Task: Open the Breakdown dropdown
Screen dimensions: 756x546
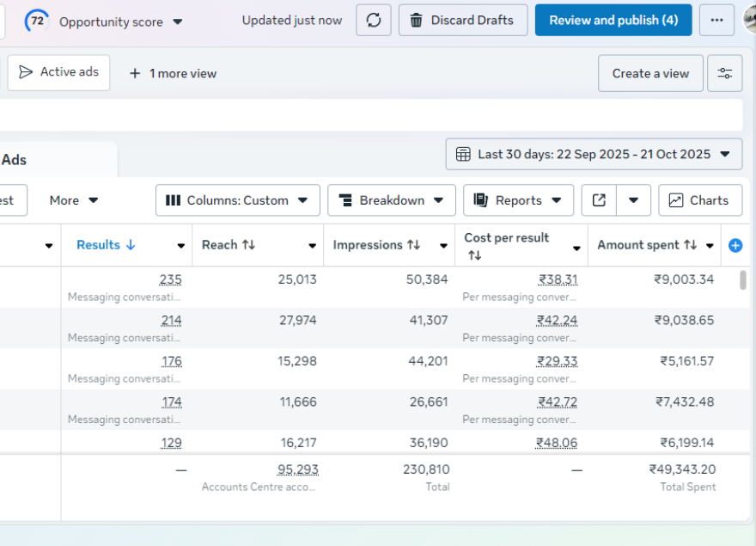Action: [x=391, y=200]
